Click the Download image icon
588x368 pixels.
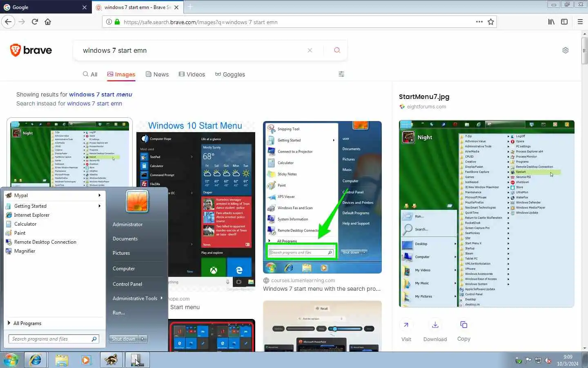coord(435,325)
